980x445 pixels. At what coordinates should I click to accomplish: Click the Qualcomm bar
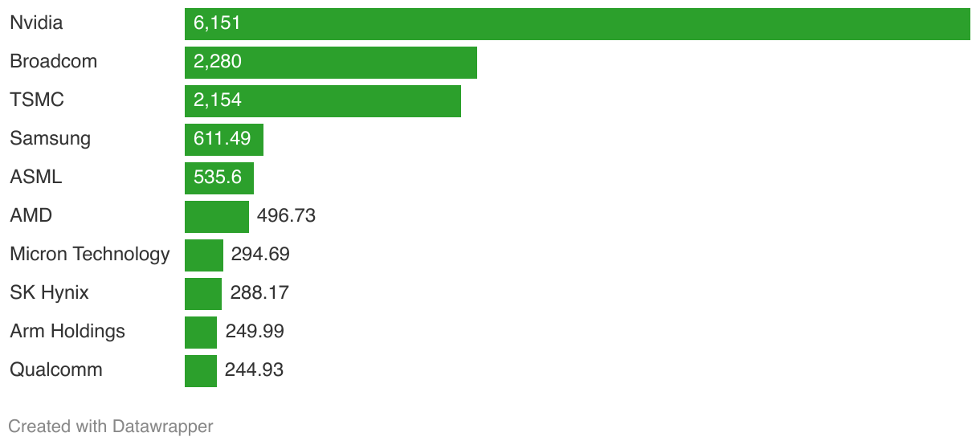click(201, 371)
